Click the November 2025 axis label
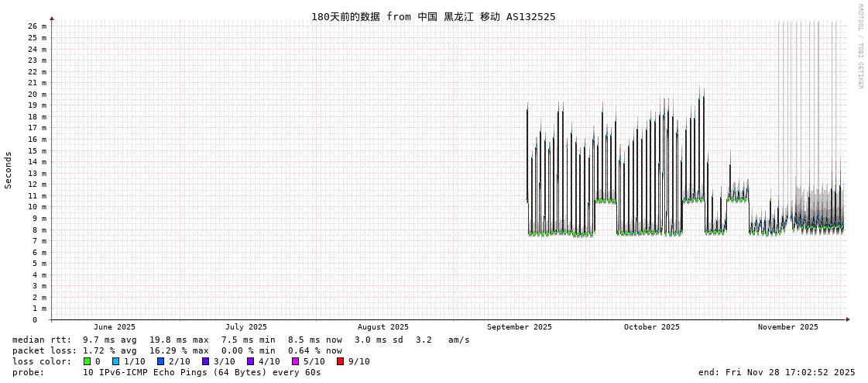Viewport: 868px width, 383px height. coord(788,327)
